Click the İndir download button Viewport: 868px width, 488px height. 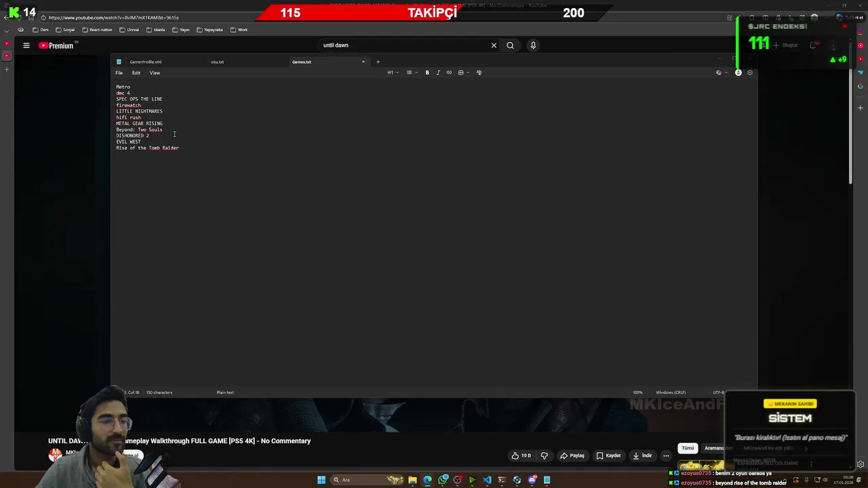click(x=642, y=455)
